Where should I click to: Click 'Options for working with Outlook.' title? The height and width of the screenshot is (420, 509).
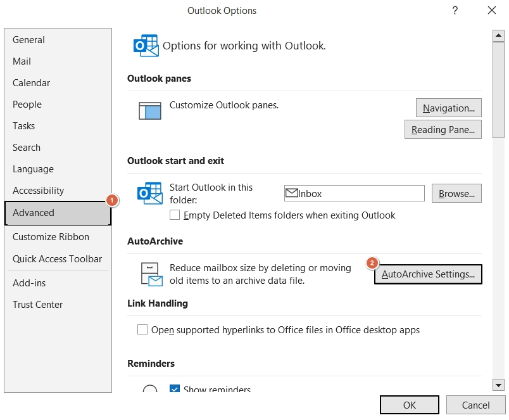244,46
